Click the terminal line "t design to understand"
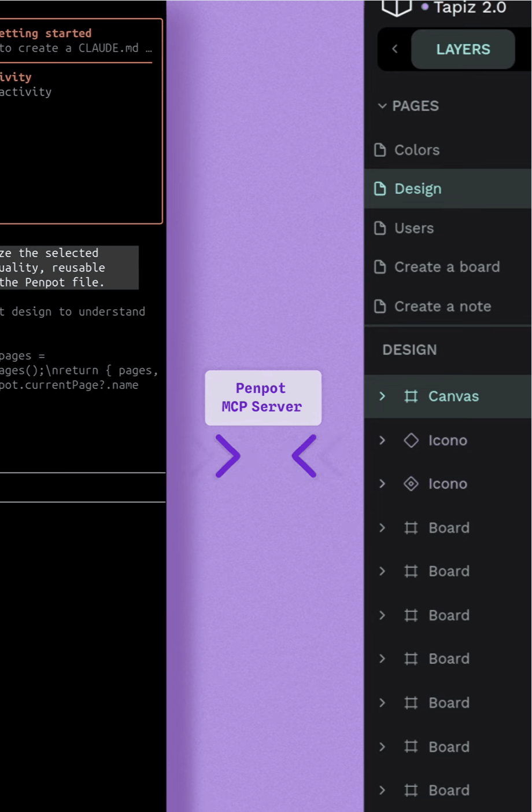Viewport: 532px width, 812px height. click(73, 312)
